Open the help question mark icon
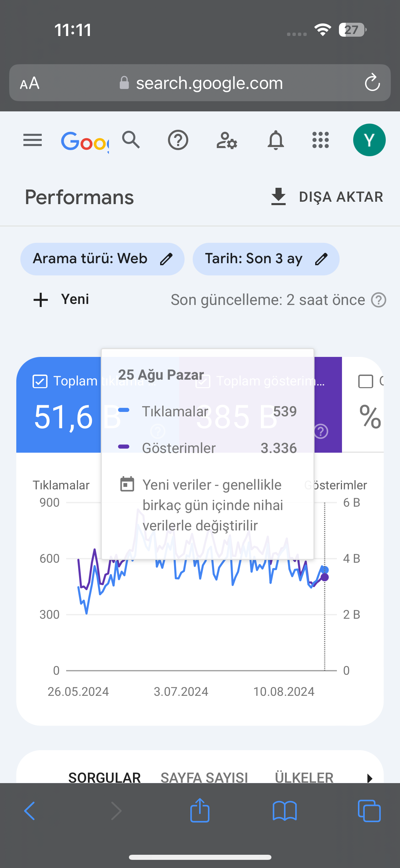 (178, 140)
